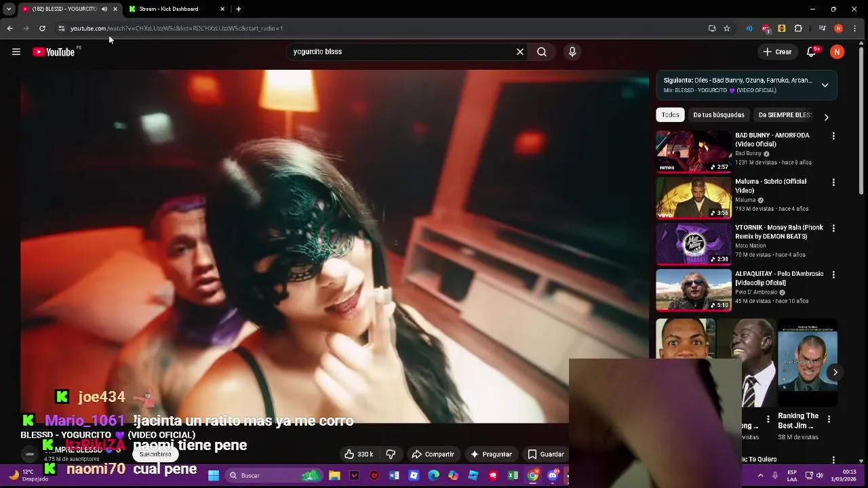Open VTORNIK Money Rain thumbnail

pos(694,243)
